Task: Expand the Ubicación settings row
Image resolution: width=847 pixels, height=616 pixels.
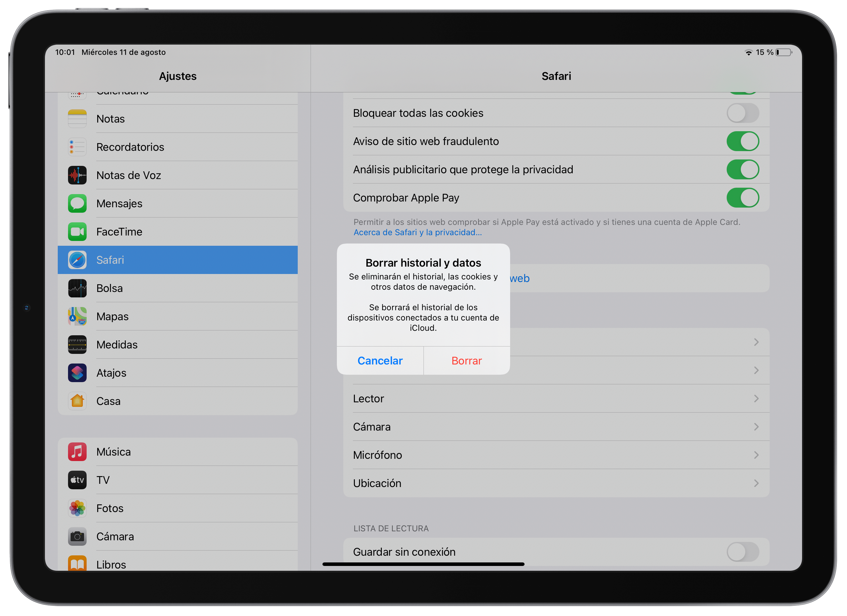Action: (757, 483)
